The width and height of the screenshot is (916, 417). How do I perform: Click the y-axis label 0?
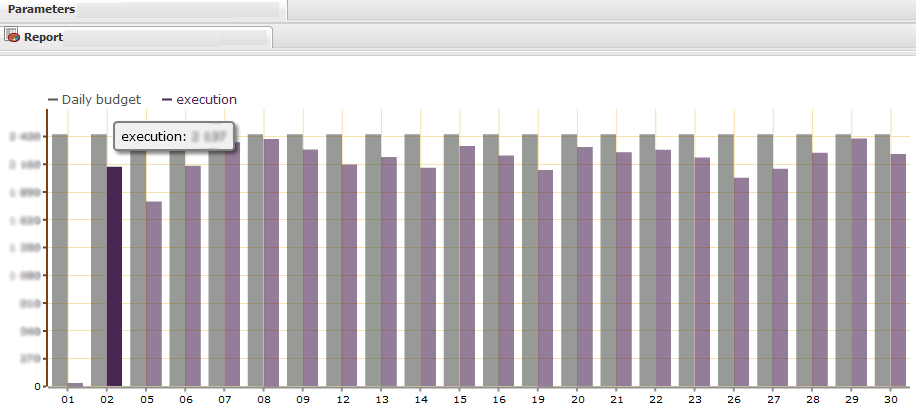(37, 387)
